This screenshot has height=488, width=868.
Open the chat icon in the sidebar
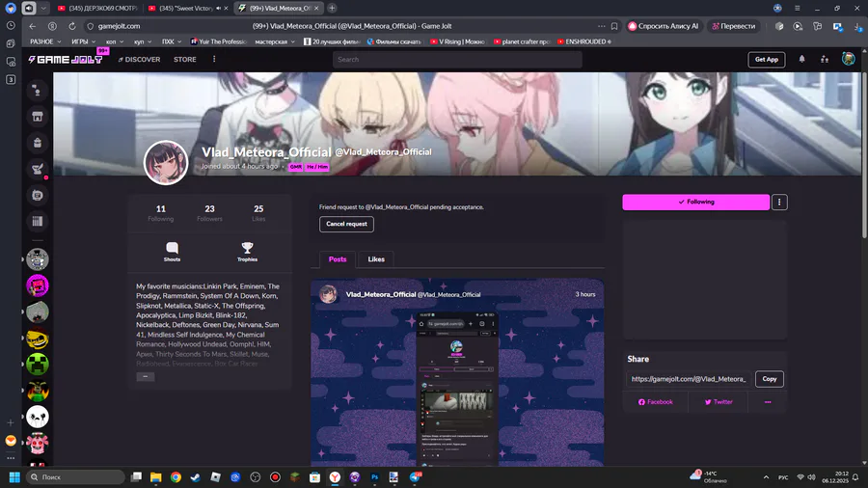point(37,196)
